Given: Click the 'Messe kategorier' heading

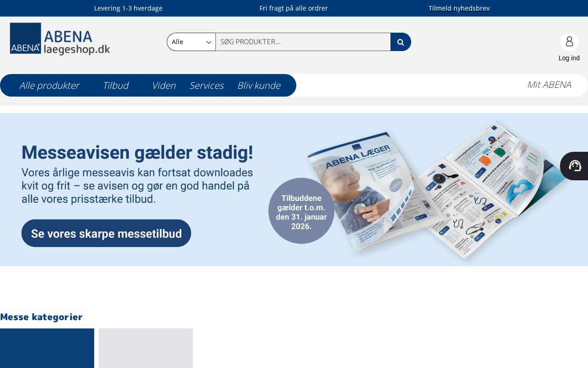Looking at the screenshot, I should 41,317.
